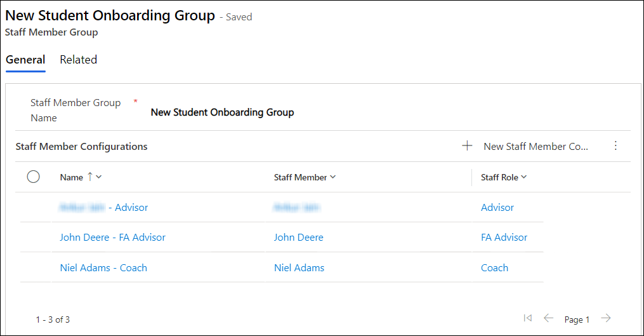Image resolution: width=644 pixels, height=336 pixels.
Task: Click the Staff Member Group Name field
Action: click(222, 112)
